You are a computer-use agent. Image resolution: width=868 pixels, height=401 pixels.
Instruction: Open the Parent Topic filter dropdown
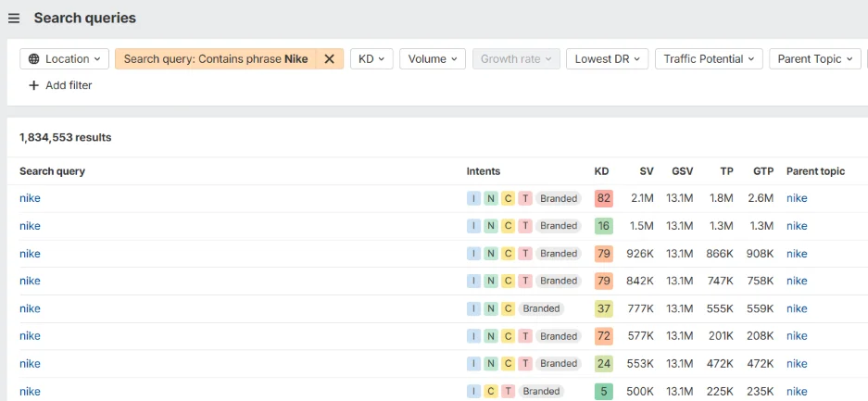click(814, 59)
